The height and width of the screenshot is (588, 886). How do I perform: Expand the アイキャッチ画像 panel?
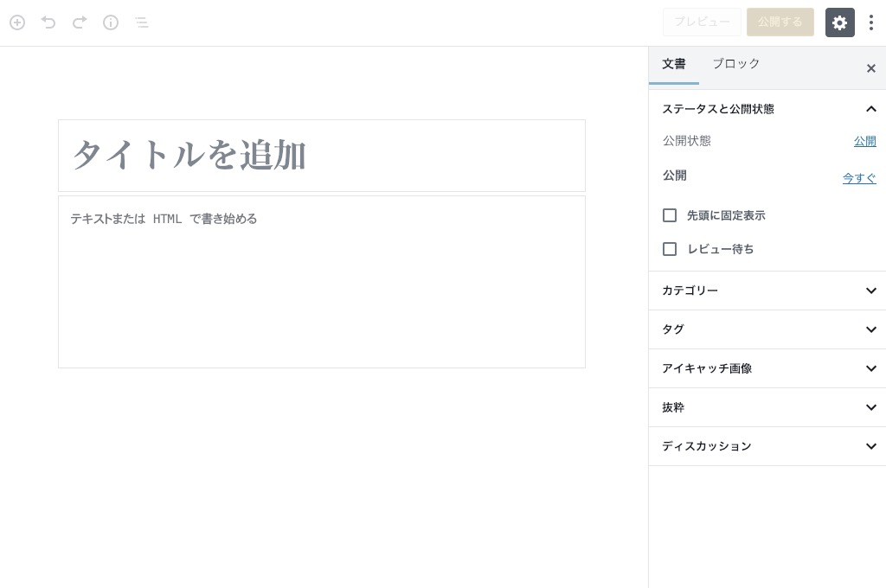coord(767,368)
